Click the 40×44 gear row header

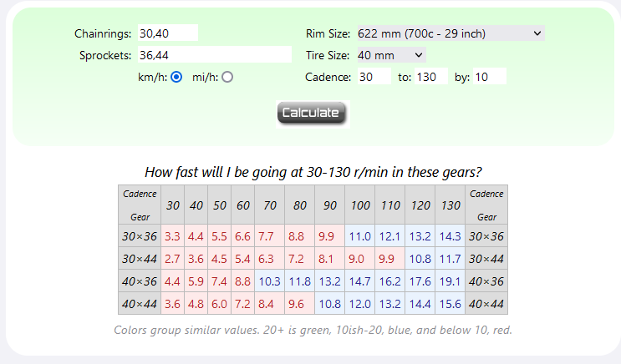[x=140, y=304]
